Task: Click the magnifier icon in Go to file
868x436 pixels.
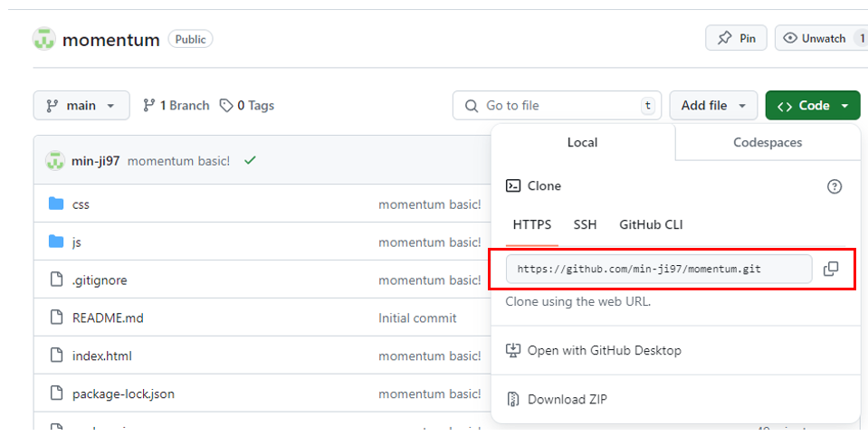Action: (471, 106)
